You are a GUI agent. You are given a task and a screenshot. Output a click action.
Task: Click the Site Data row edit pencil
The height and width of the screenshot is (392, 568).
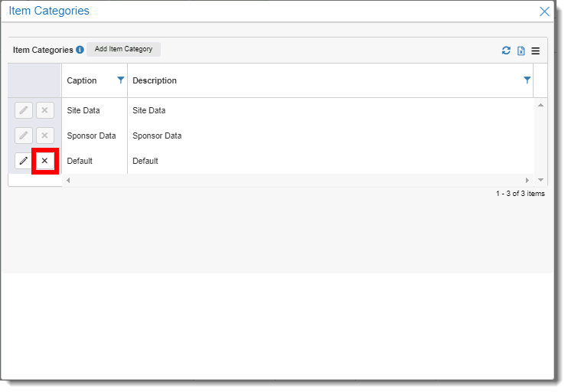(x=24, y=110)
